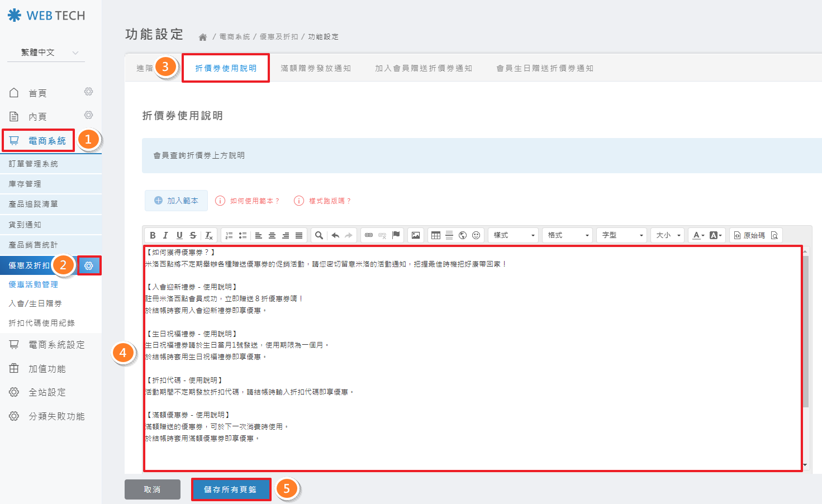
Task: Switch to the 滿額贈券發放通知 tab
Action: [x=316, y=68]
